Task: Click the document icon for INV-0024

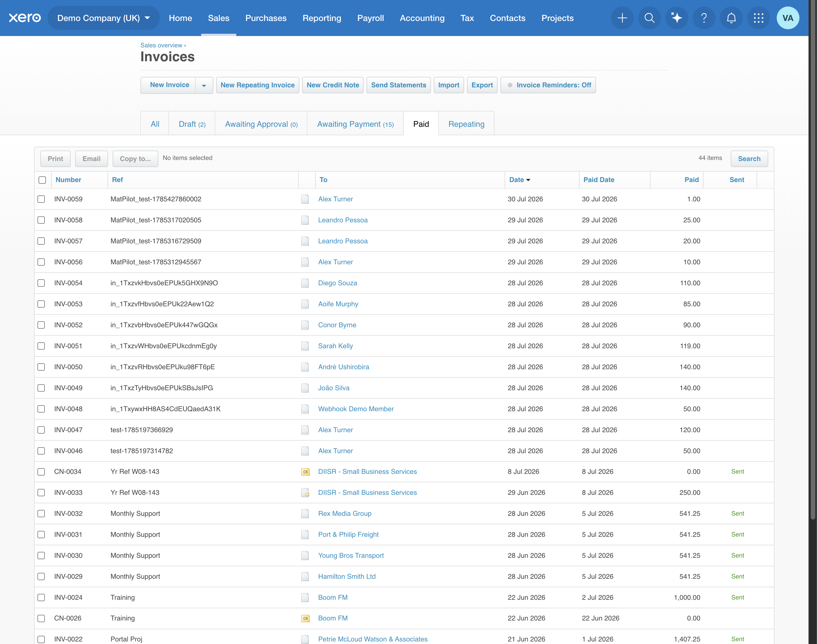Action: 305,597
